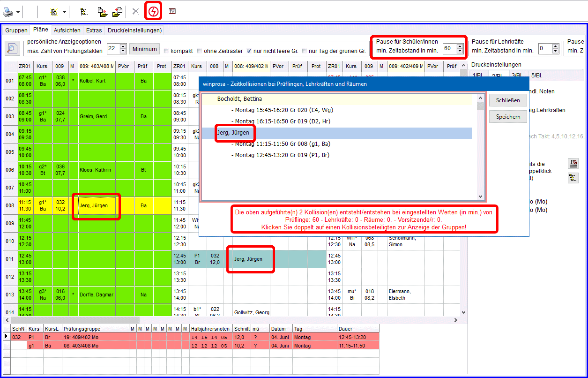The image size is (588, 378).
Task: Uncheck 'nur nicht leere Gr.' option
Action: coord(249,51)
